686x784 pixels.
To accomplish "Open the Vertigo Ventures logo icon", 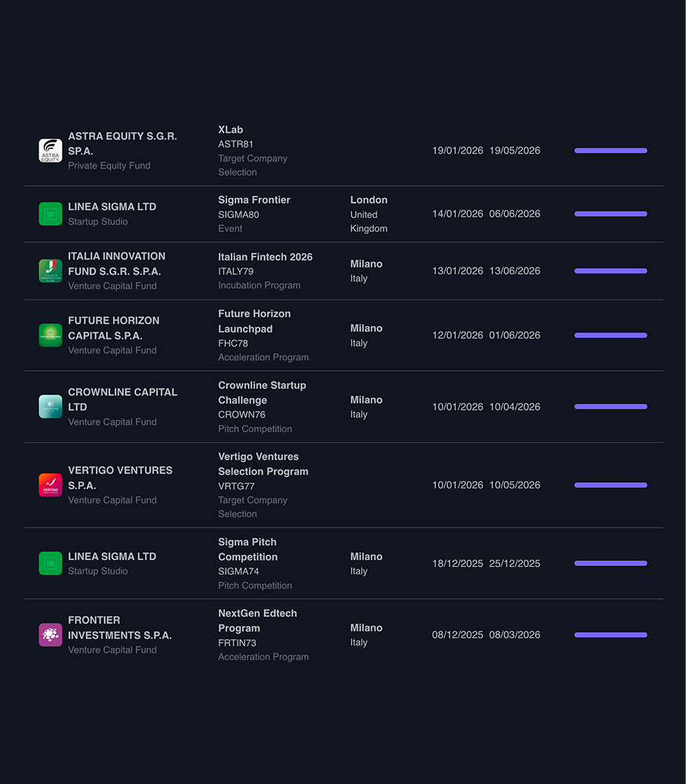I will pos(50,485).
